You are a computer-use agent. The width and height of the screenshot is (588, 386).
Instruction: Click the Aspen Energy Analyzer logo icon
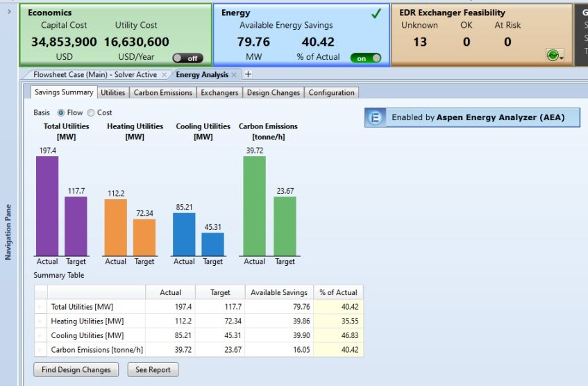(x=376, y=118)
